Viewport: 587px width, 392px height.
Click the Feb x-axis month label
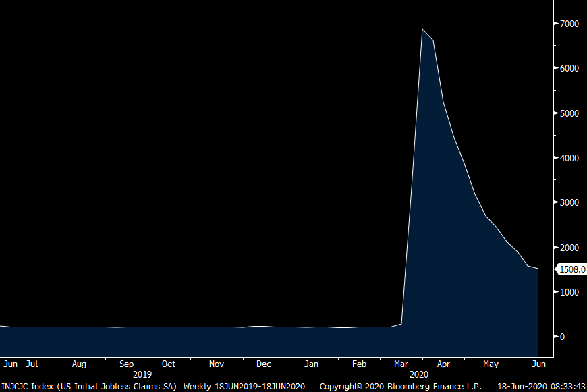359,364
